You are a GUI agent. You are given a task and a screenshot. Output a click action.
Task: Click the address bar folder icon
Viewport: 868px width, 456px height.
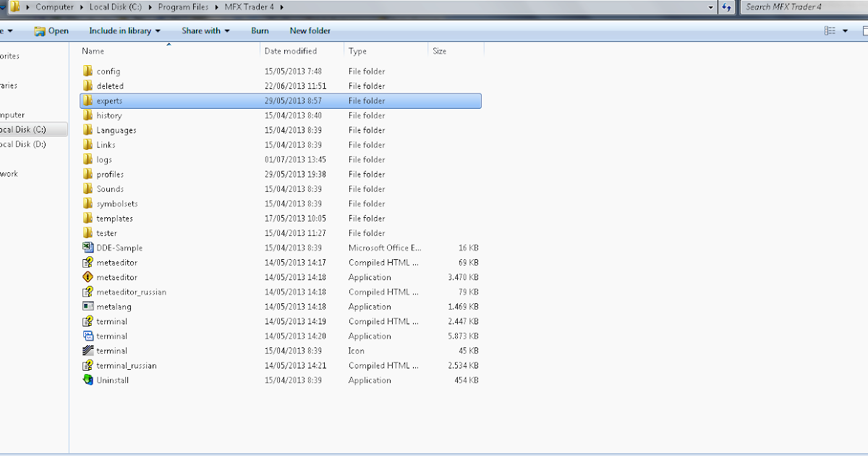click(x=14, y=7)
